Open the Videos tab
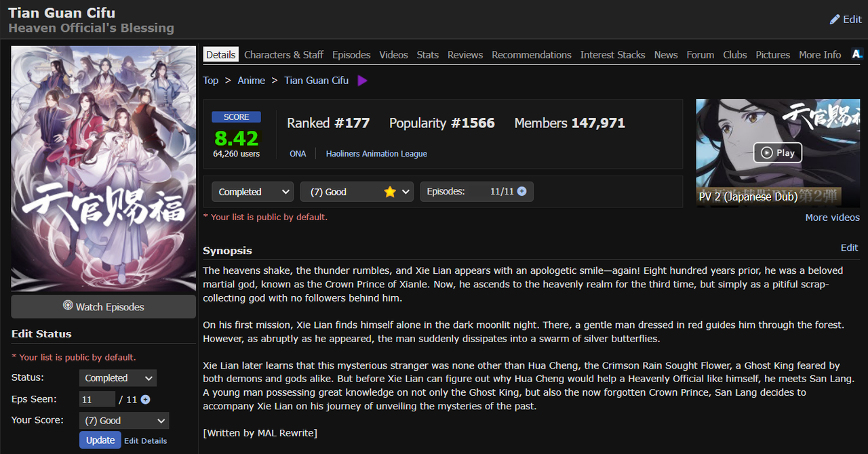Screen dimensions: 868x454 (x=394, y=55)
